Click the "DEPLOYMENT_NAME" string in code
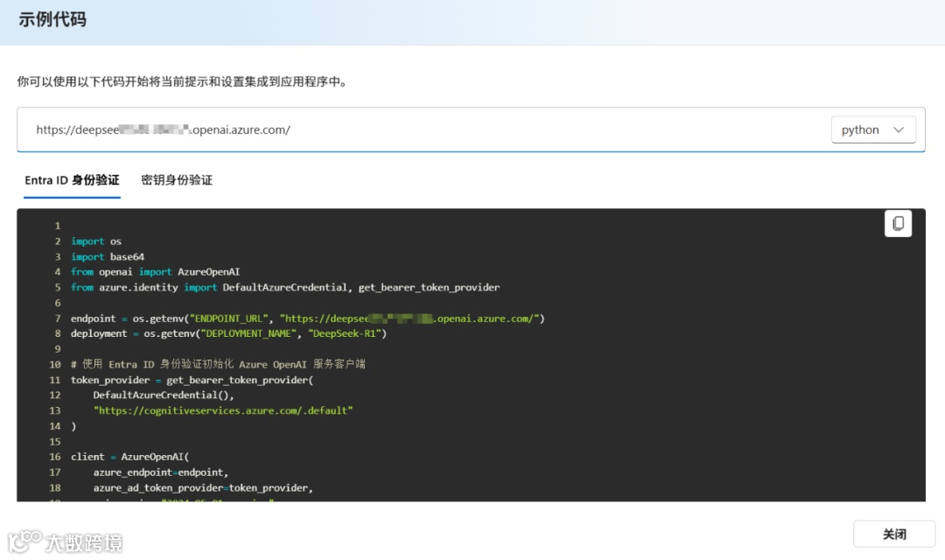945x560 pixels. click(248, 333)
